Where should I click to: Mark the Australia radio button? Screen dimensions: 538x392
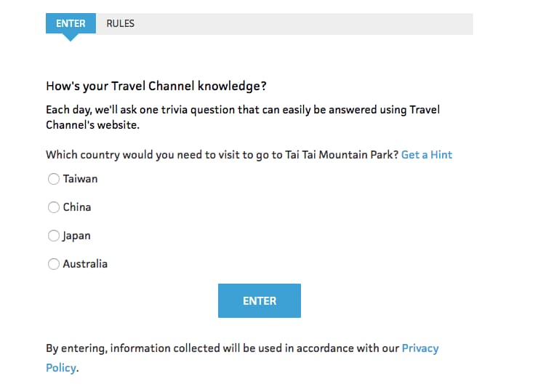click(x=54, y=264)
